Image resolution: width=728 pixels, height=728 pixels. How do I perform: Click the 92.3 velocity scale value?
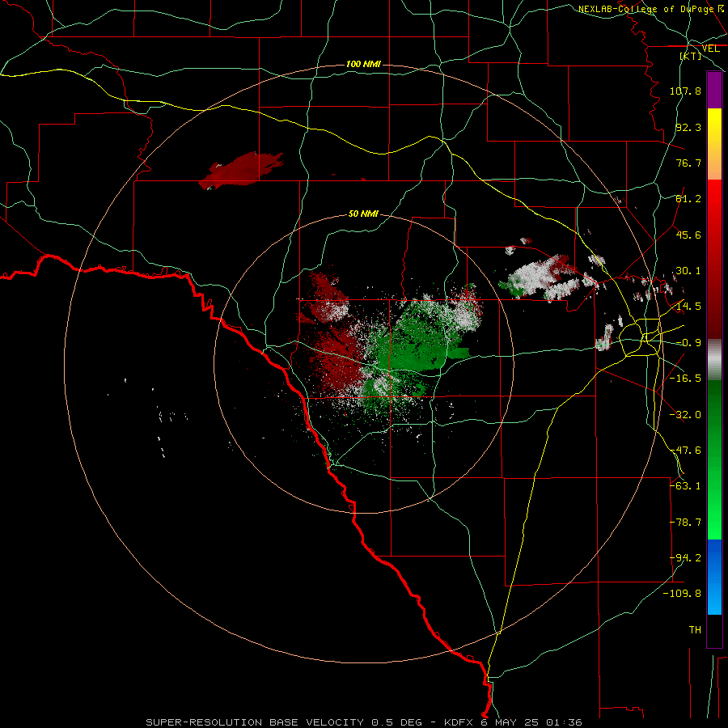pos(688,127)
